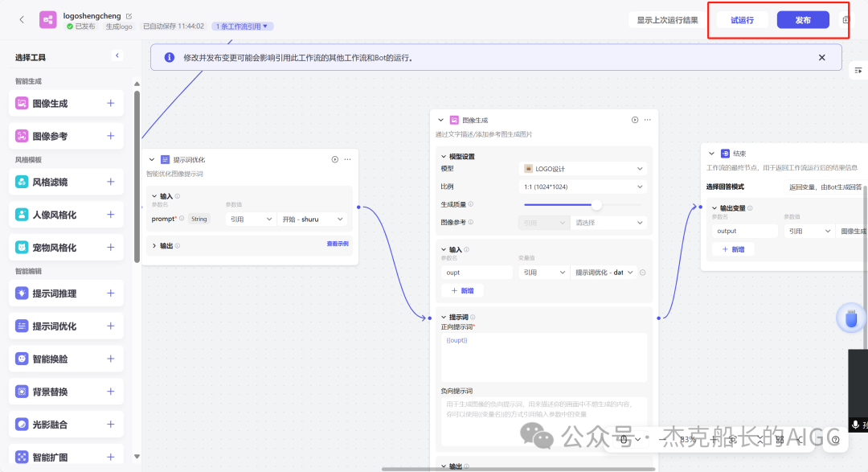Click the tool list vertical scrollbar

coord(137,176)
